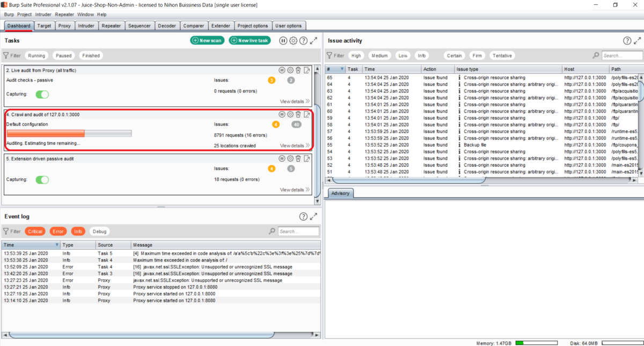The height and width of the screenshot is (346, 644).
Task: Toggle the Info event log filter button
Action: (x=78, y=231)
